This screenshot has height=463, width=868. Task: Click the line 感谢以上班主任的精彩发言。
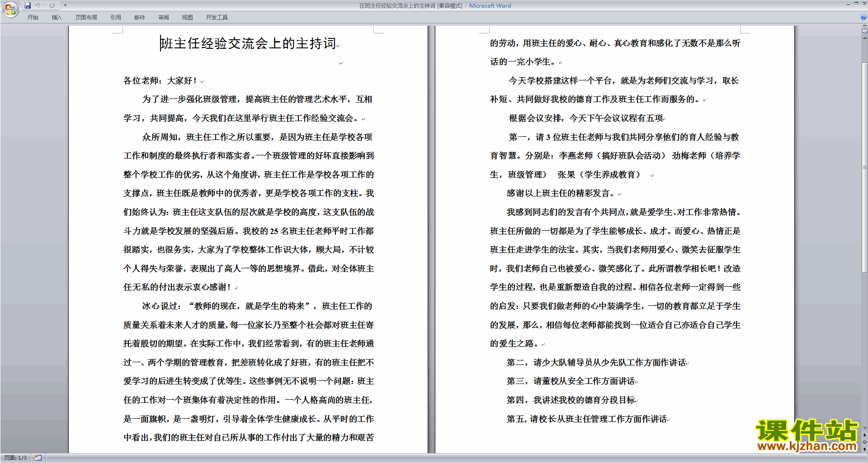pos(561,193)
